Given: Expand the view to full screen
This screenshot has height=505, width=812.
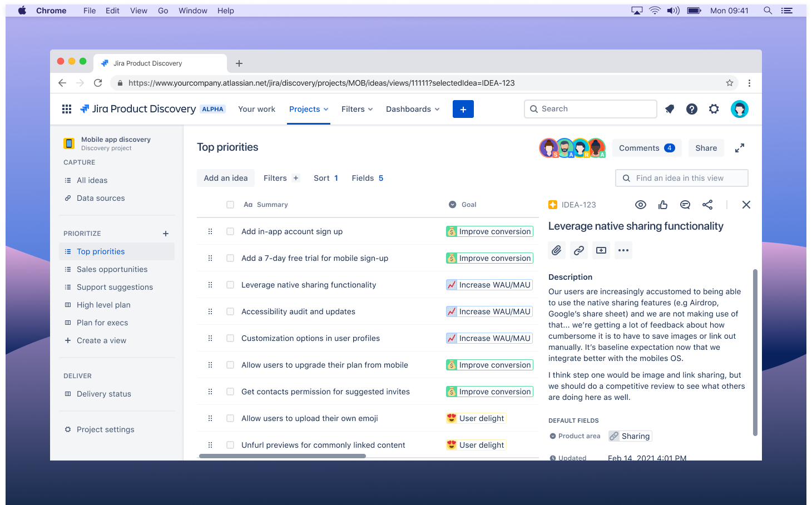Looking at the screenshot, I should tap(740, 148).
